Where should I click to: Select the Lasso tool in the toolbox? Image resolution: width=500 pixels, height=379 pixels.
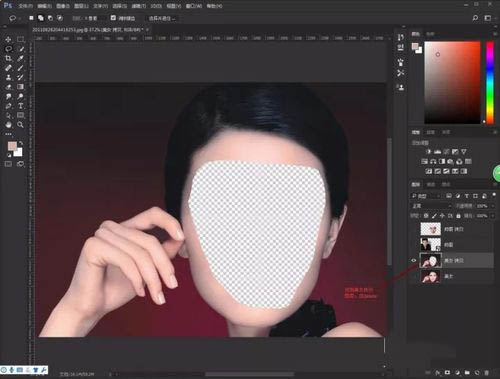pyautogui.click(x=8, y=49)
